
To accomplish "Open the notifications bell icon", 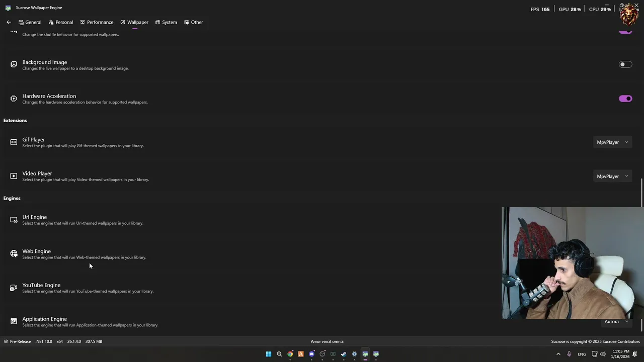I will (x=635, y=354).
